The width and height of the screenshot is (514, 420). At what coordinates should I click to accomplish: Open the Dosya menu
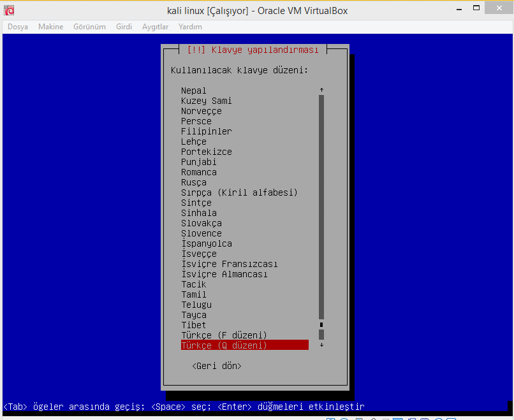18,27
